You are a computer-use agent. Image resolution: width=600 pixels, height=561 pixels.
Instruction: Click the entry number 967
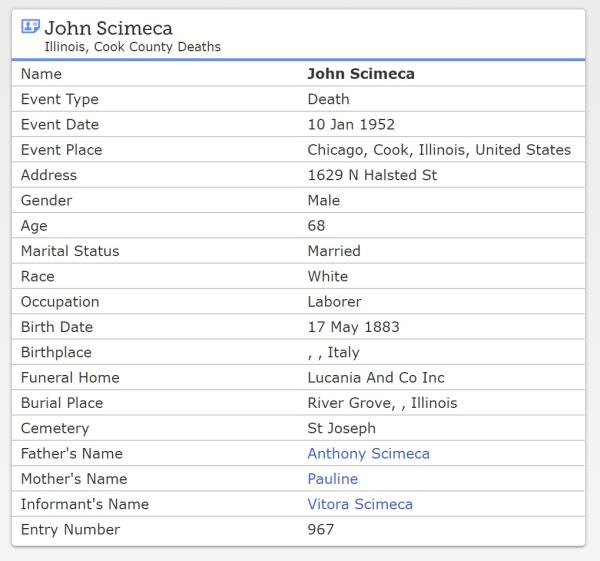(321, 529)
